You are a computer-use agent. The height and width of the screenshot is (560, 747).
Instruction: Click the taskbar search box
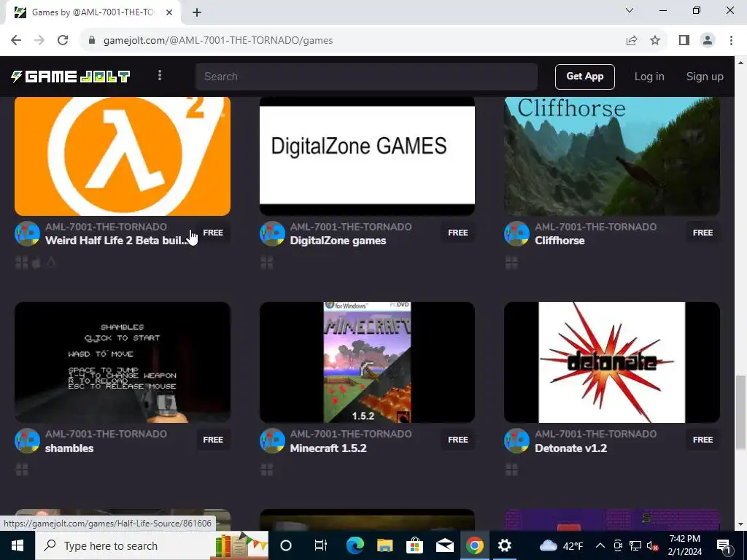(x=152, y=545)
